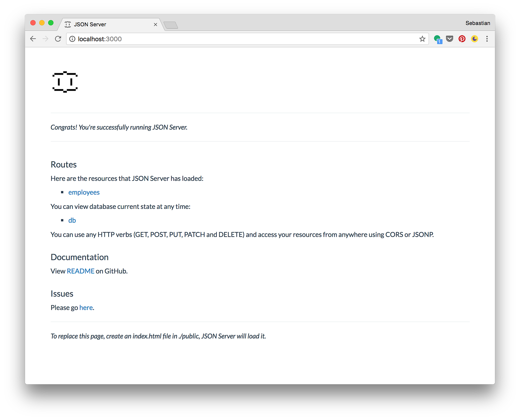Open the db link
This screenshot has width=520, height=420.
pos(72,220)
